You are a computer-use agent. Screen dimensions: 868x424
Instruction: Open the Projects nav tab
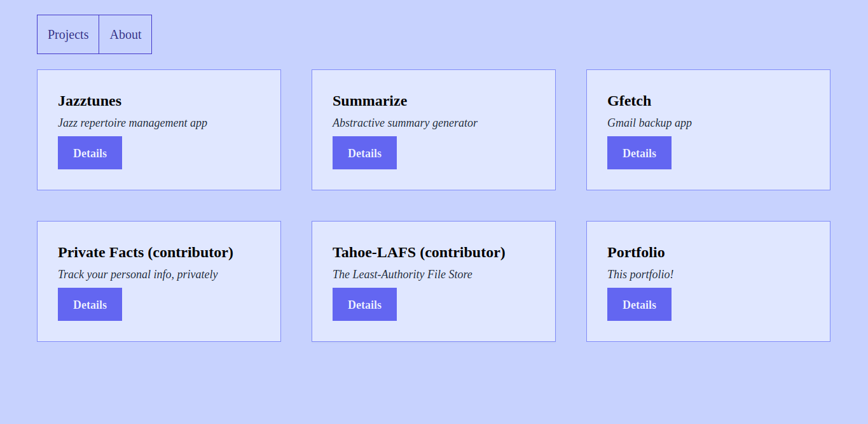pyautogui.click(x=68, y=34)
